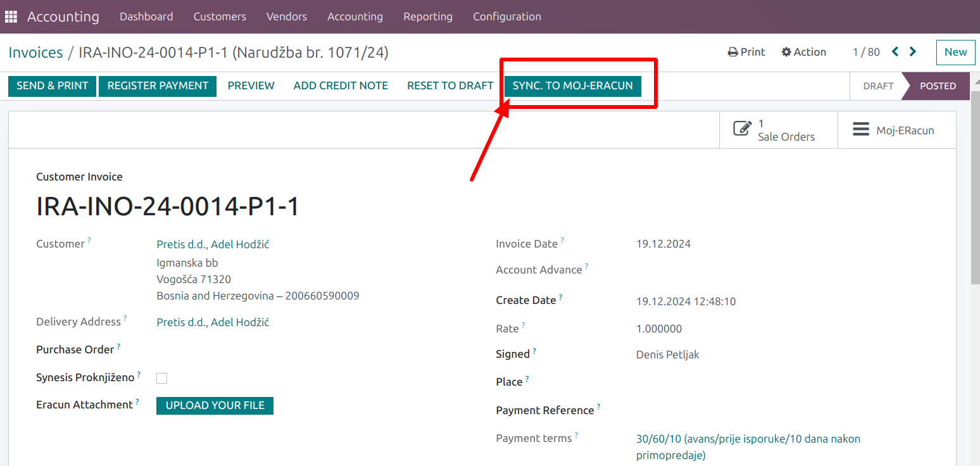Show help tooltip next to Customer label
The height and width of the screenshot is (466, 980).
tap(89, 241)
